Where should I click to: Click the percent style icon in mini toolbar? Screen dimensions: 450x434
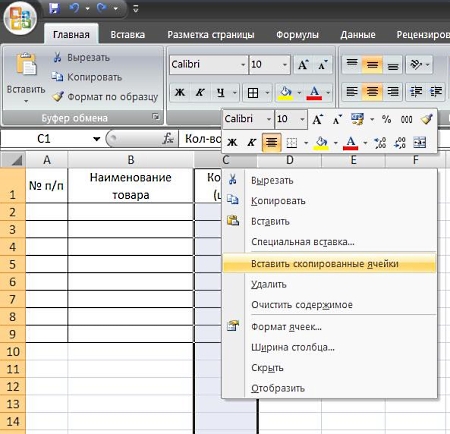click(x=386, y=119)
